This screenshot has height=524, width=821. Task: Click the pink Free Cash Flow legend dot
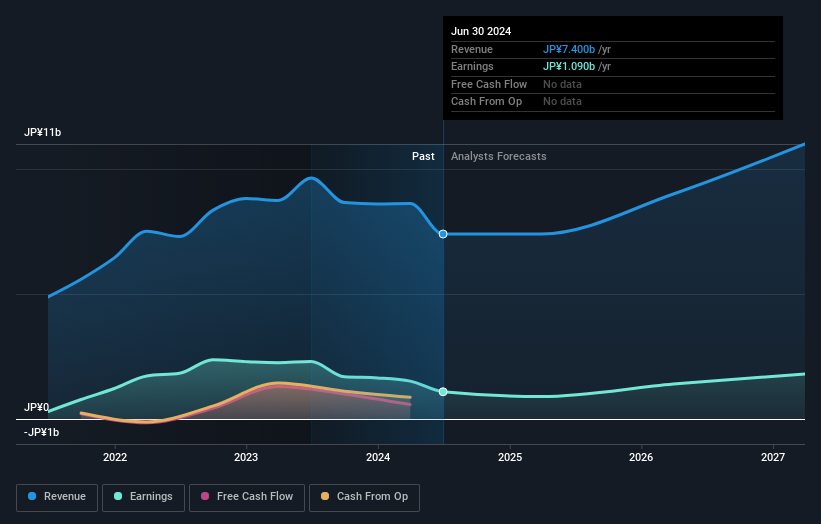coord(205,496)
